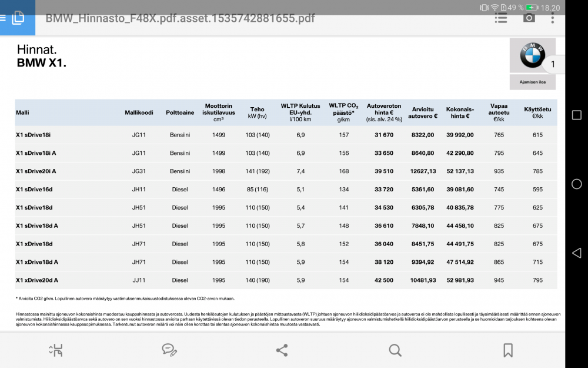
Task: Select the X1 sDrive18d A model name
Action: coord(36,226)
